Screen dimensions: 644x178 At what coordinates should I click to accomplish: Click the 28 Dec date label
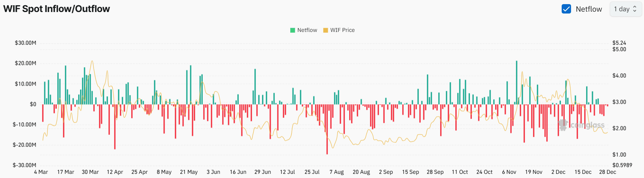point(608,172)
